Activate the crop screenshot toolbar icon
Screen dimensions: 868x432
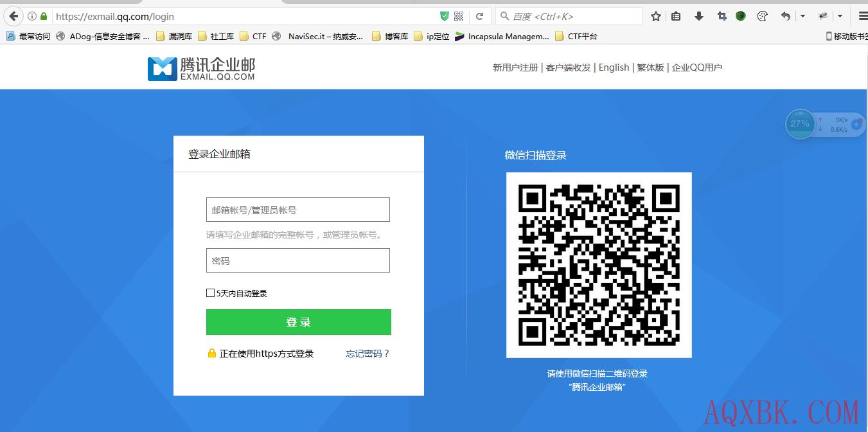tap(722, 16)
